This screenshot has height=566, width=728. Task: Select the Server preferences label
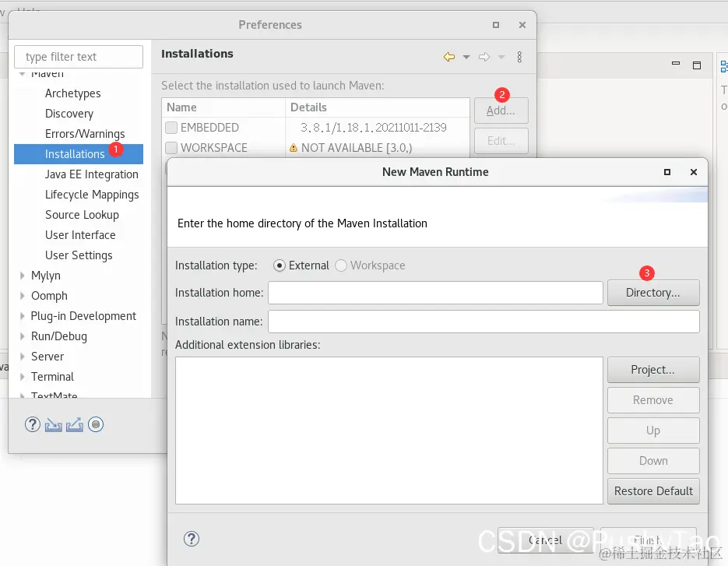coord(47,357)
